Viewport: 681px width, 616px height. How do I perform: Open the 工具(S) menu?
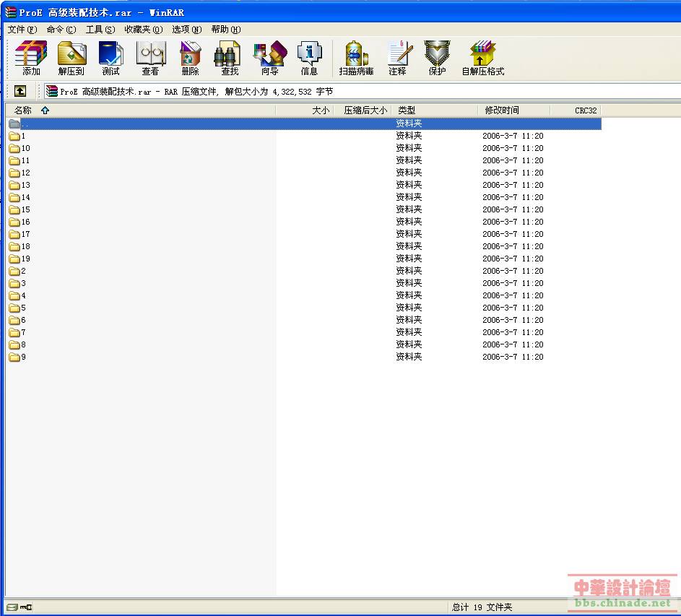tap(100, 29)
